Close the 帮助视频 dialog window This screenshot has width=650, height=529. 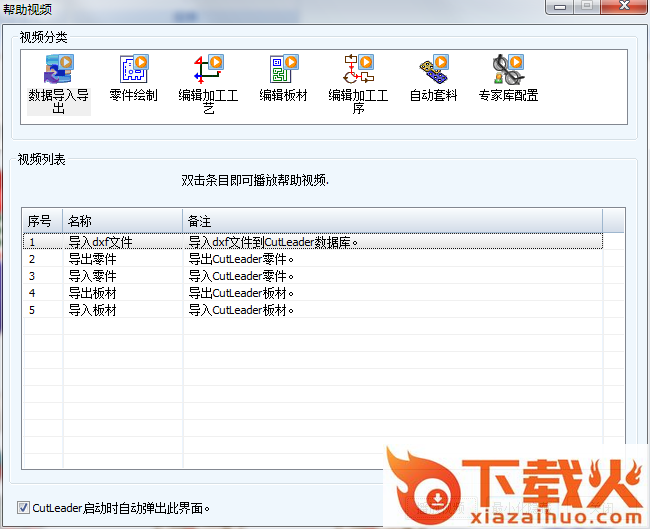point(624,7)
